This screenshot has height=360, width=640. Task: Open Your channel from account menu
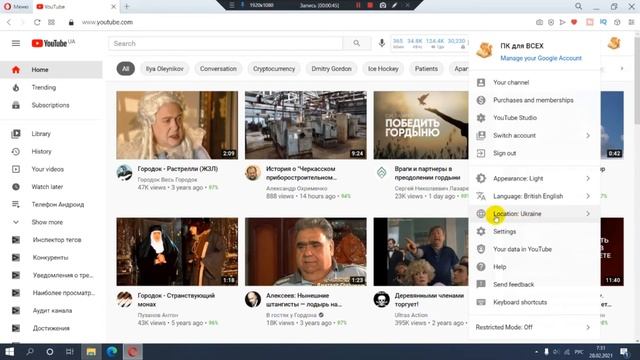coord(534,82)
